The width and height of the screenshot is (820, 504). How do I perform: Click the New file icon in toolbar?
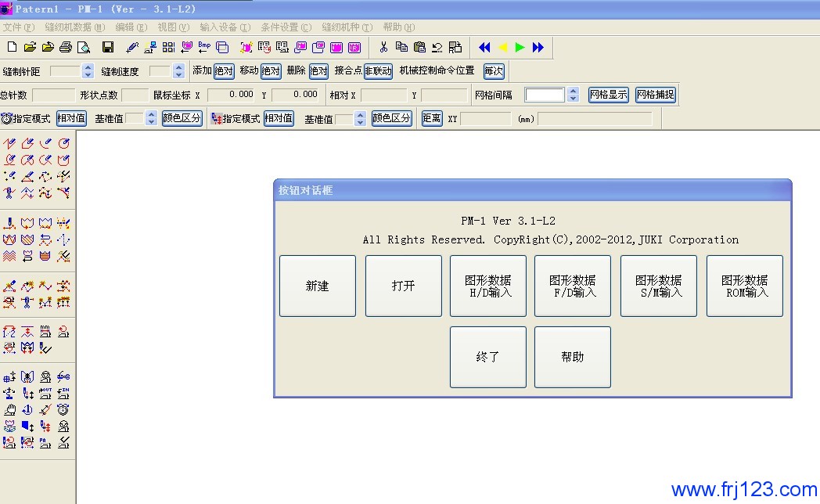point(11,47)
